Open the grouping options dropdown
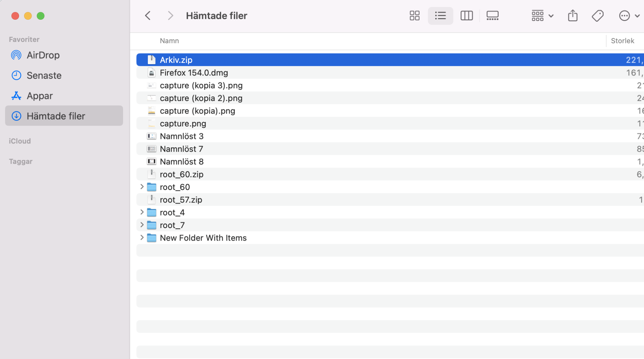 (x=543, y=15)
